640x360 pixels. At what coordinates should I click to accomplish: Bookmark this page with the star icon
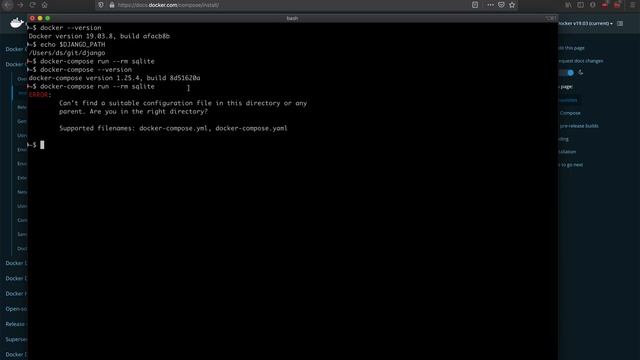coord(512,5)
